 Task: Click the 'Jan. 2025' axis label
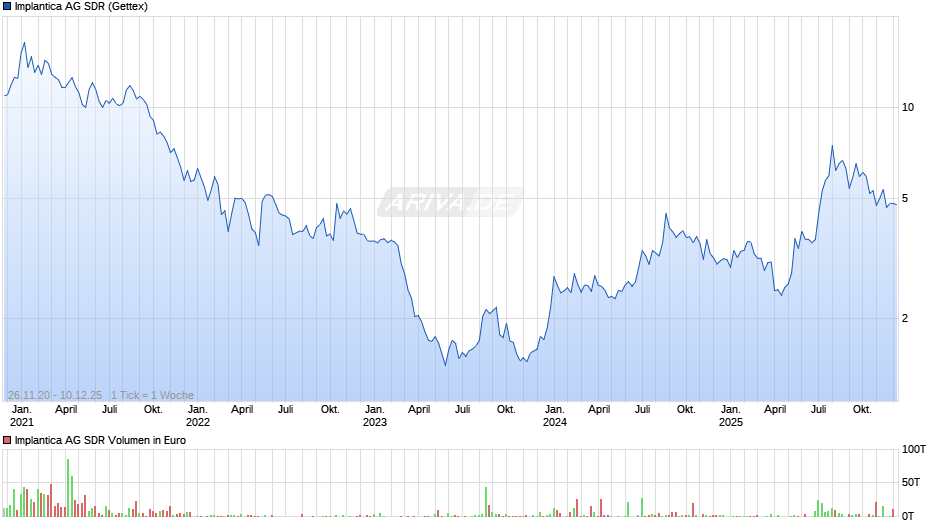tap(731, 416)
